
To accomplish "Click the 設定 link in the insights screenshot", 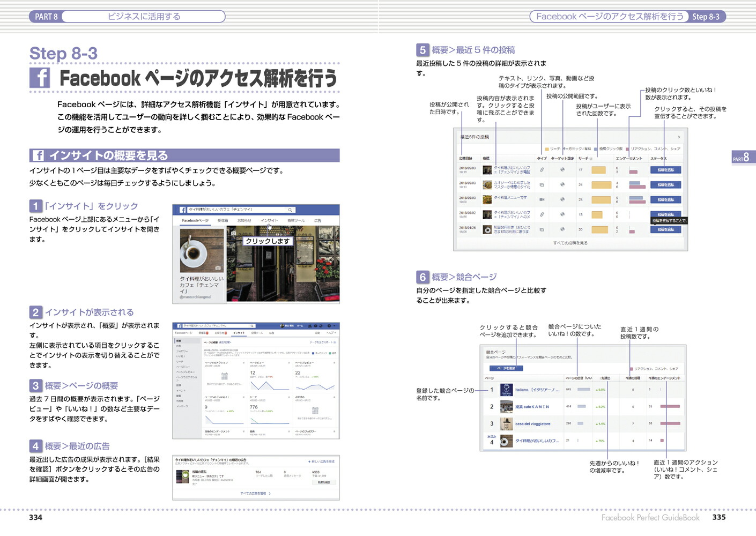I will (x=317, y=333).
